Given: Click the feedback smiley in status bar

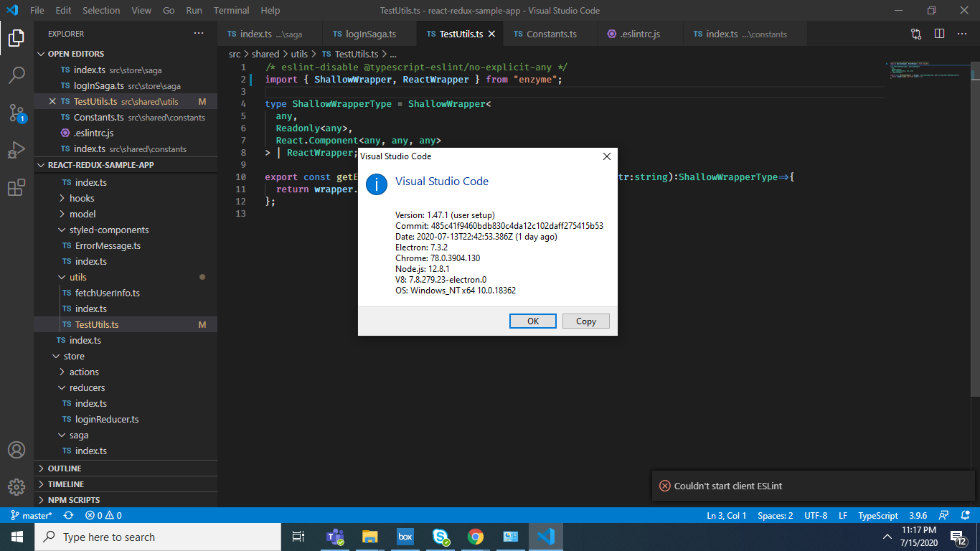Looking at the screenshot, I should [944, 515].
